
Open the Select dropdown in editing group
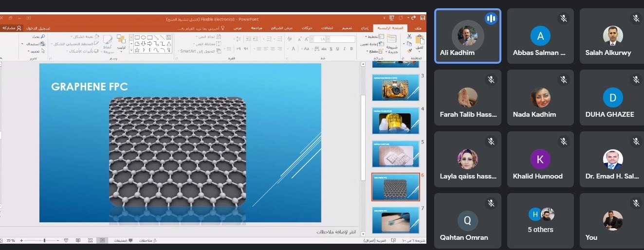(x=36, y=51)
